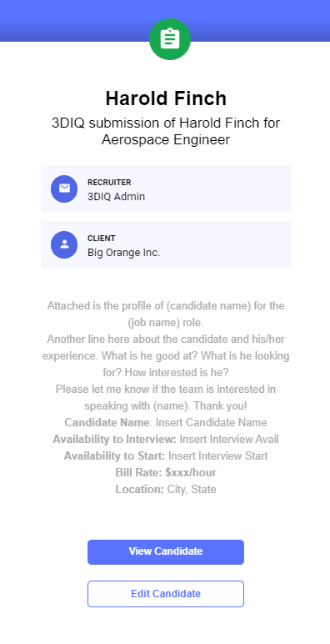Open the View Candidate button

166,551
